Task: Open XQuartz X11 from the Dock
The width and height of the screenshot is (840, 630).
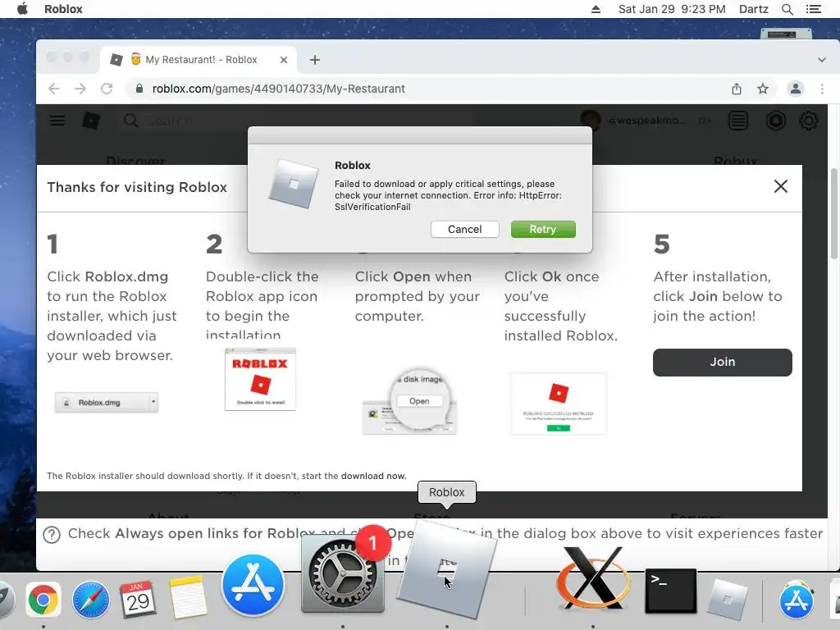Action: pyautogui.click(x=592, y=578)
